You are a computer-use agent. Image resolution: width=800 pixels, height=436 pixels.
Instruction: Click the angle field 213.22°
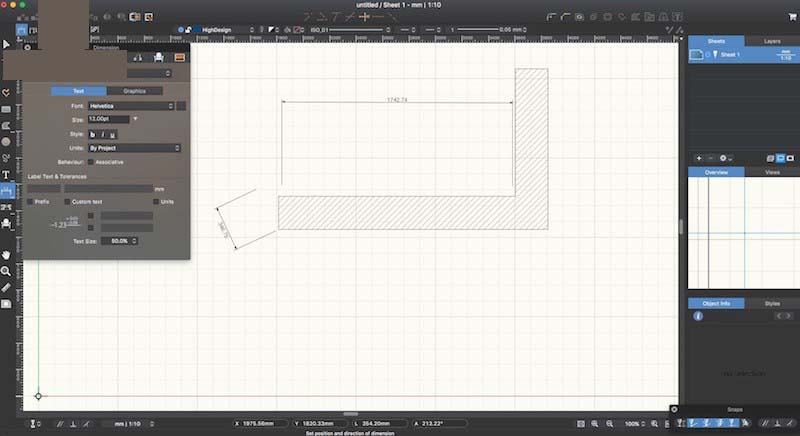click(439, 424)
